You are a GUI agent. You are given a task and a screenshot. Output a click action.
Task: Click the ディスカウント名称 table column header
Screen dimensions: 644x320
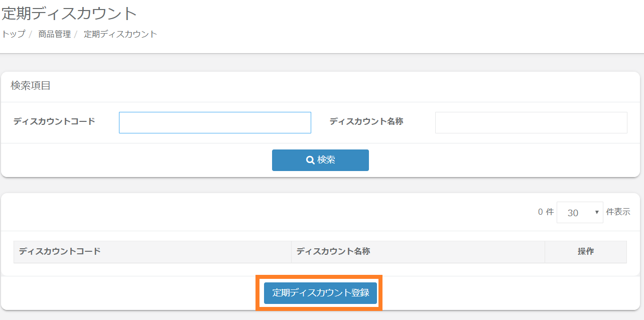pos(333,251)
